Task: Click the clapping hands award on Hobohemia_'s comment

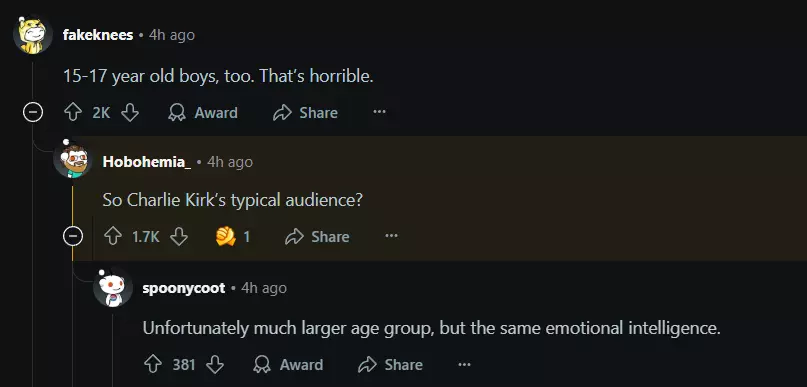Action: [x=233, y=237]
